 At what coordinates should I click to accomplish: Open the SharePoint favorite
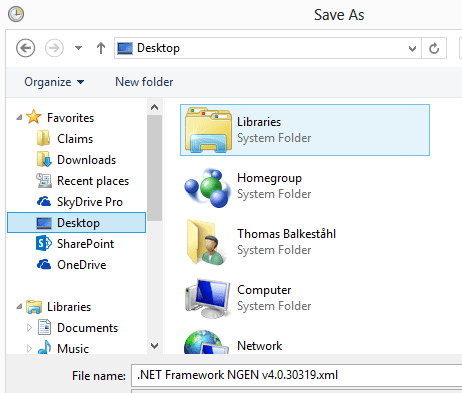pos(85,244)
